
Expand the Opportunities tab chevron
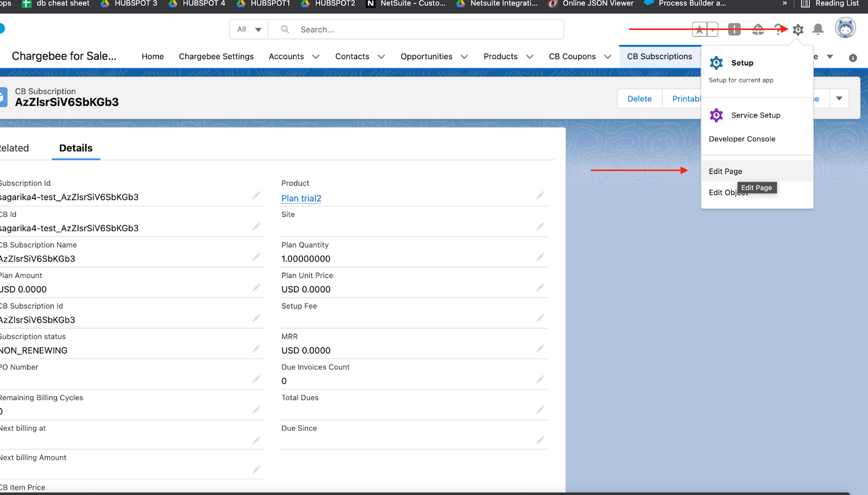click(464, 57)
